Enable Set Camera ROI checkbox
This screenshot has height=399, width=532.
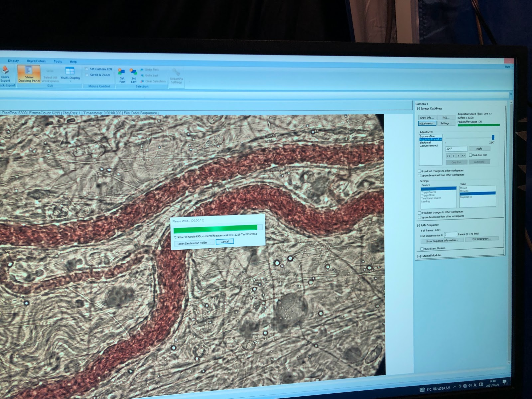[x=87, y=69]
